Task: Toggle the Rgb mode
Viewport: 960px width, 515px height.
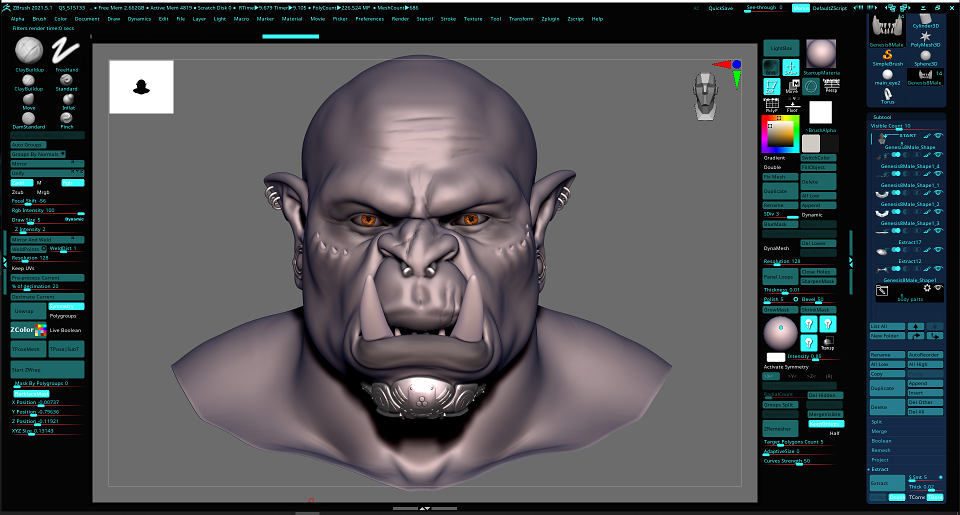Action: [x=72, y=182]
